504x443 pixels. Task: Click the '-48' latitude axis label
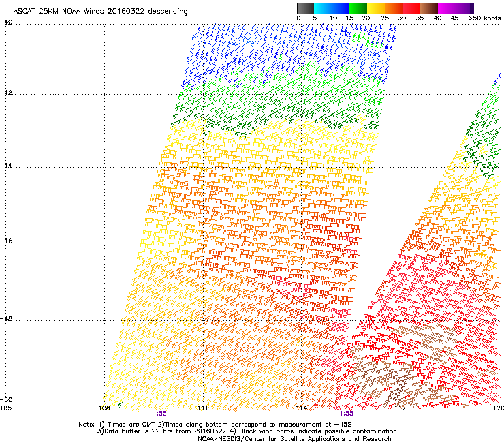coord(6,318)
